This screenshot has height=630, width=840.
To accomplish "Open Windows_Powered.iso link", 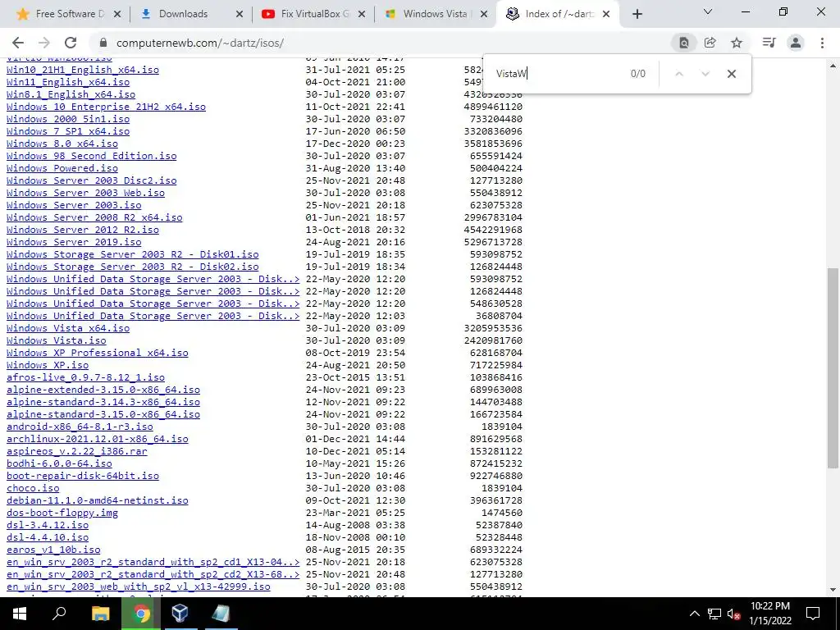I will tap(62, 168).
